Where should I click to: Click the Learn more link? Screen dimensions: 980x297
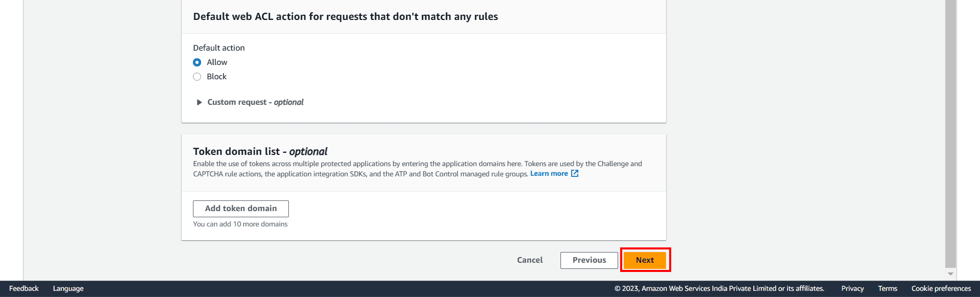(549, 174)
